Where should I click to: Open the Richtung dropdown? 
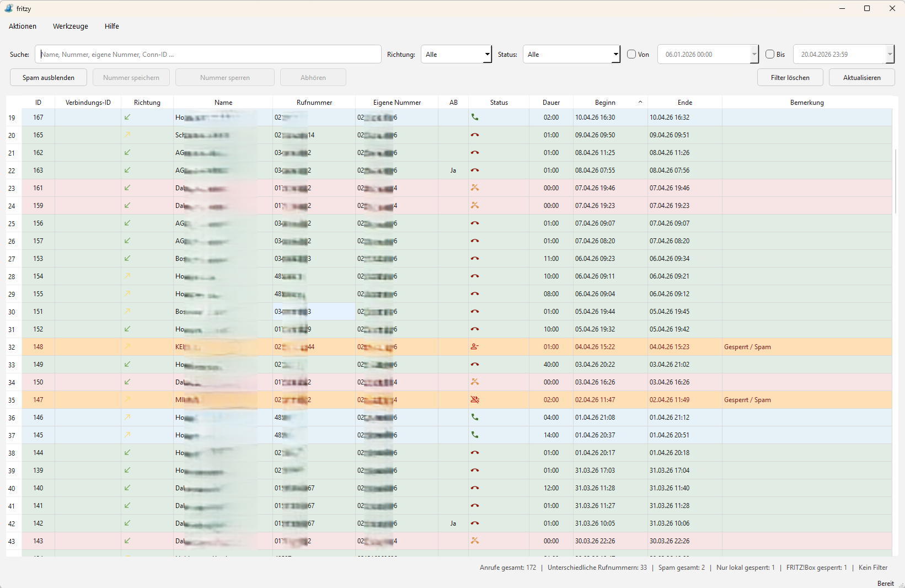[456, 54]
